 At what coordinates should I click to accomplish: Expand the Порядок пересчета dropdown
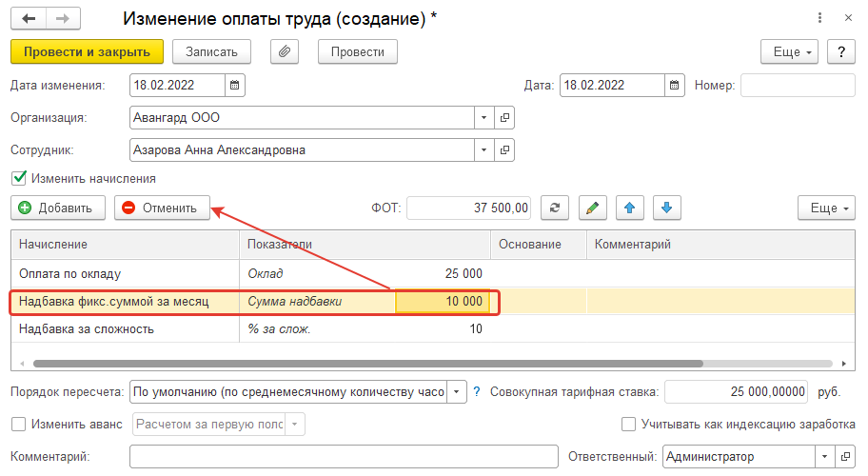coord(456,392)
